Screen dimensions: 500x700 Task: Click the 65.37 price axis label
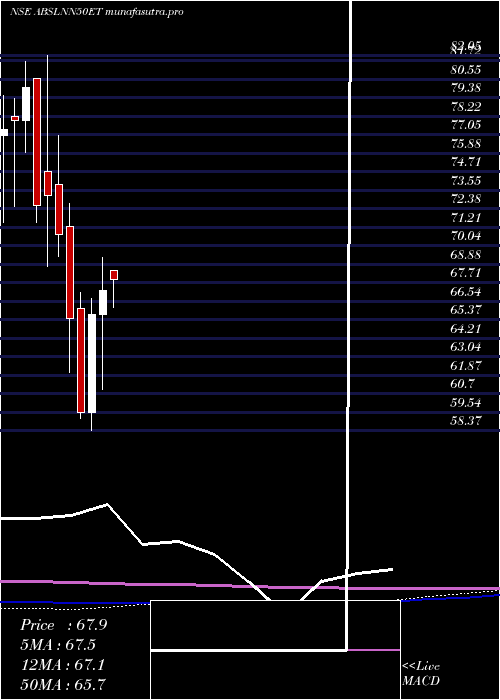(466, 310)
